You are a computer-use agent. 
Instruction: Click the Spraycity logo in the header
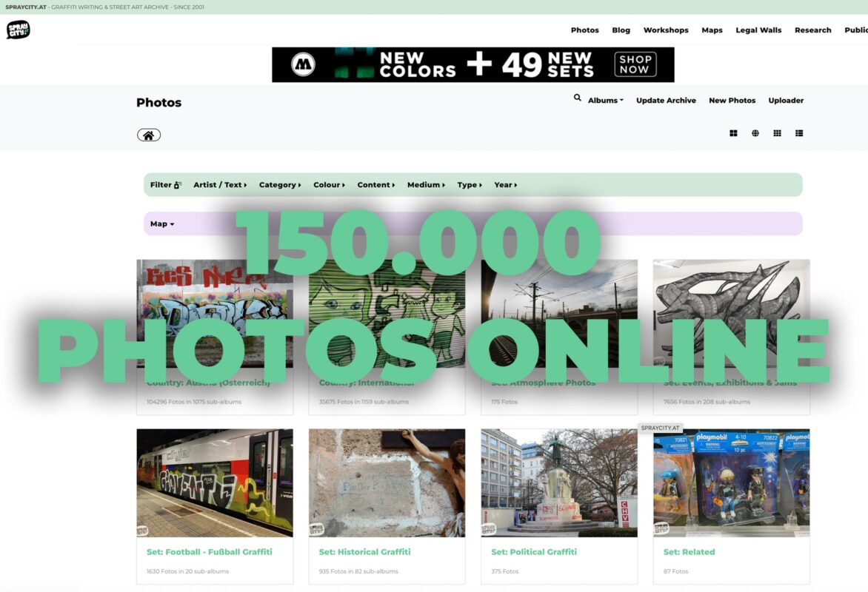pyautogui.click(x=19, y=30)
